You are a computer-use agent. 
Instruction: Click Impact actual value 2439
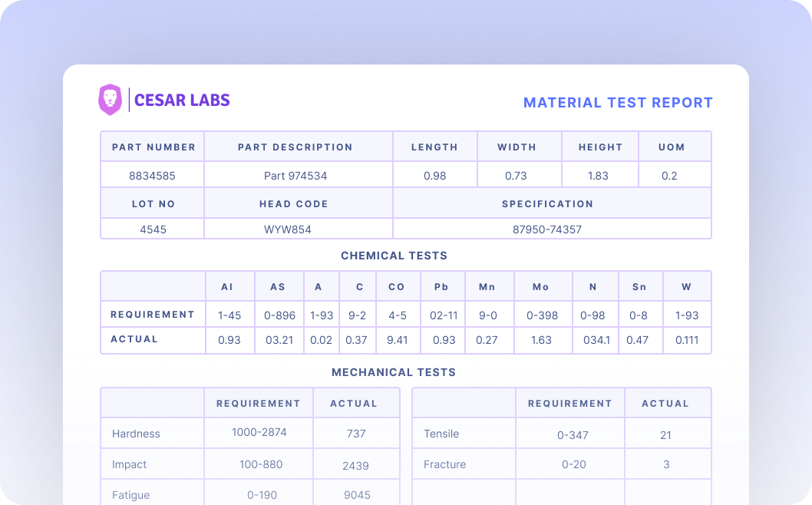tap(356, 465)
